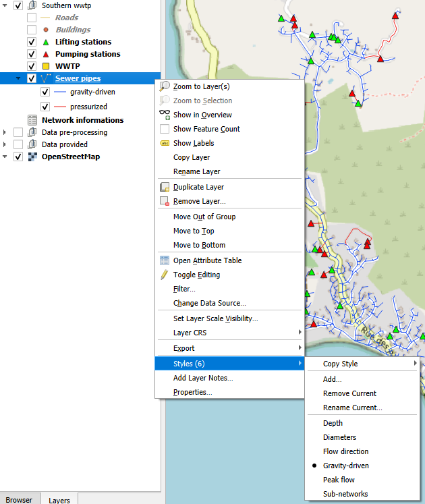Select the Peak flow style
Screen dimensions: 425x504
(339, 480)
